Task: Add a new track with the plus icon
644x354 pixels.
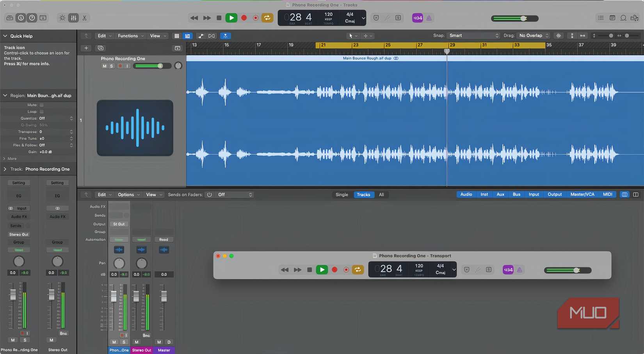Action: pos(86,48)
